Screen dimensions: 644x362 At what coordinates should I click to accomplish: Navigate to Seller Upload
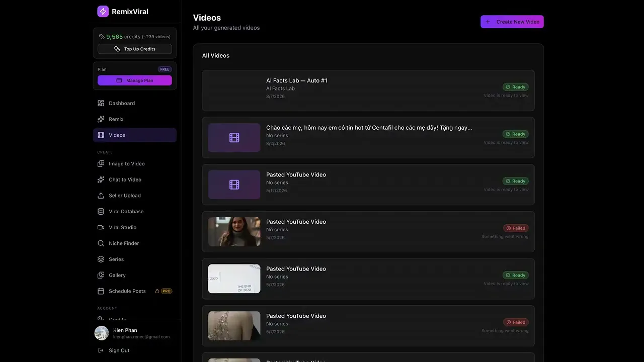point(135,196)
